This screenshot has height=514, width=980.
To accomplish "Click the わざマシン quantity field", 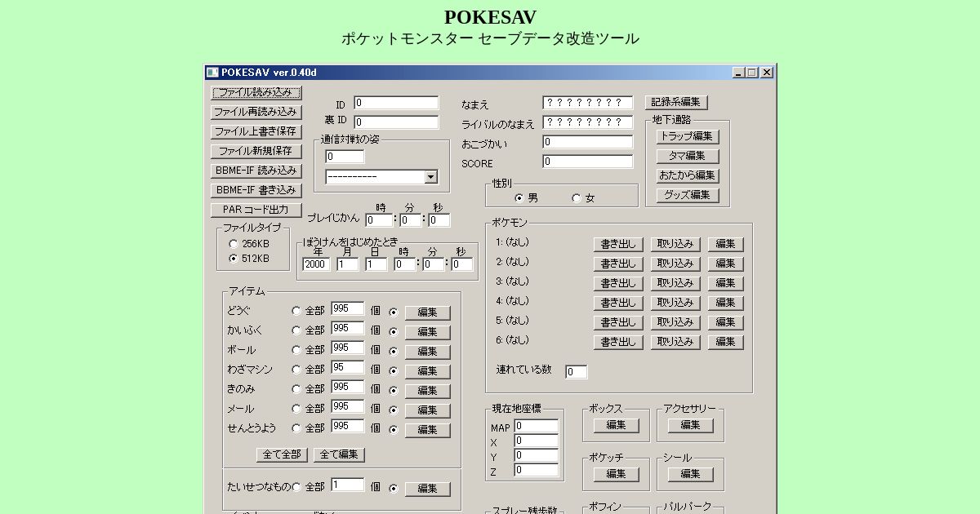I will pos(348,368).
